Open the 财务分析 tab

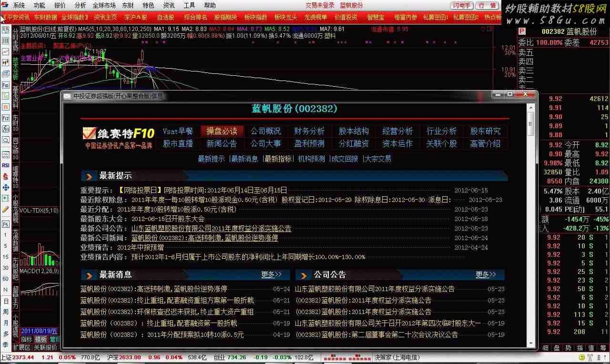pyautogui.click(x=309, y=131)
